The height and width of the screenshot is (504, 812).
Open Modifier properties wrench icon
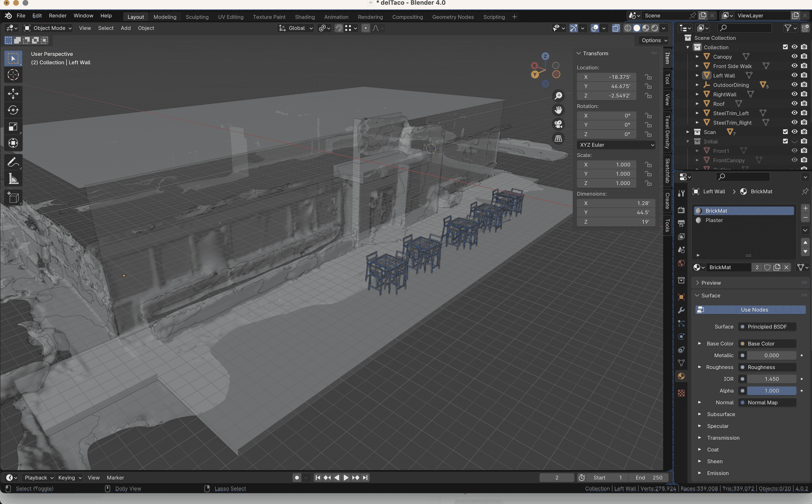click(x=681, y=310)
